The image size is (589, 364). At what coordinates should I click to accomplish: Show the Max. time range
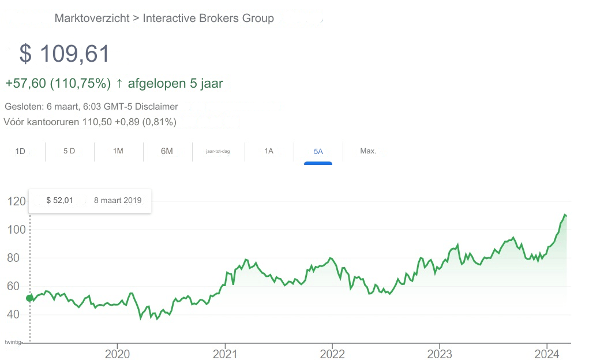point(368,151)
